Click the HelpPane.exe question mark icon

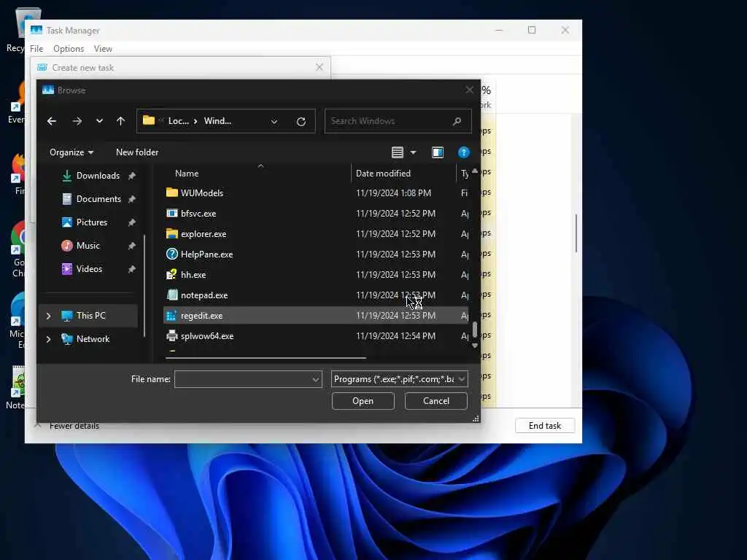coord(171,254)
